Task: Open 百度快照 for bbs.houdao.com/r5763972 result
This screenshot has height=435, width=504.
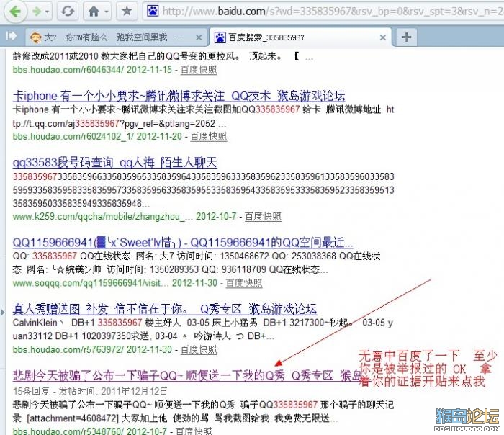Action: 199,349
